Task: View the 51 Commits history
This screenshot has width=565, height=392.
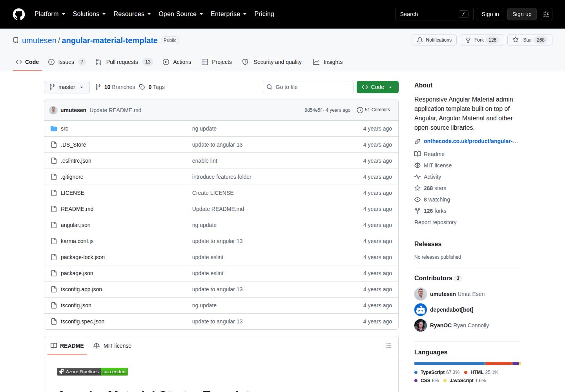Action: click(374, 110)
